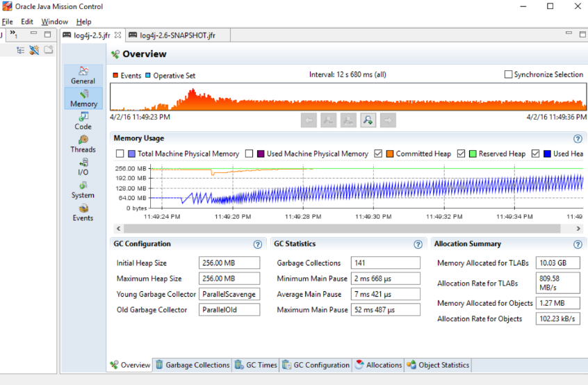
Task: Open the Help menu
Action: pos(83,22)
